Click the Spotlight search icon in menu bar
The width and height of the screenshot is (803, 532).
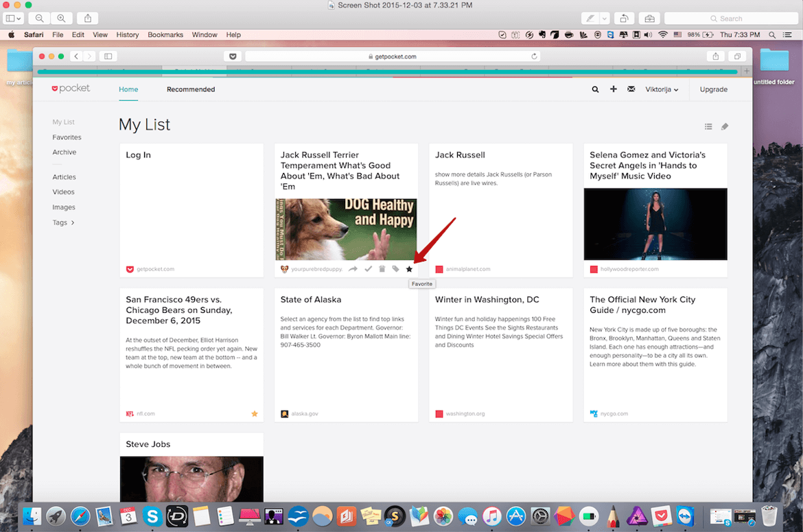[771, 35]
